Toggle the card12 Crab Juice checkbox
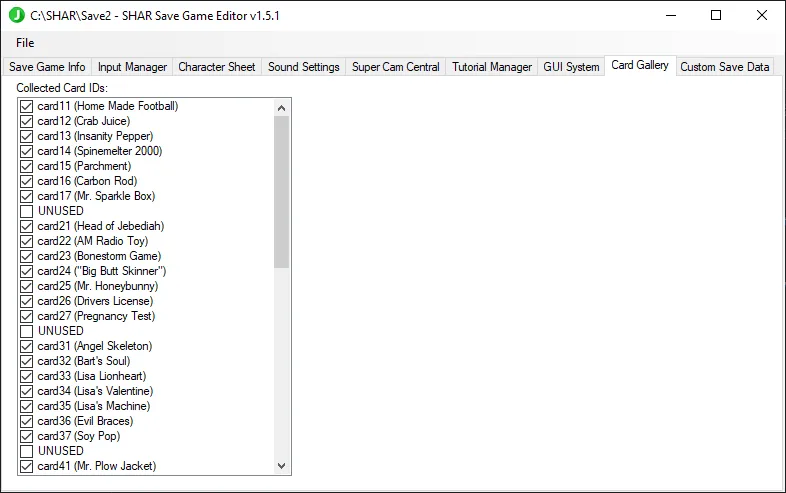Viewport: 786px width, 493px height. (27, 121)
